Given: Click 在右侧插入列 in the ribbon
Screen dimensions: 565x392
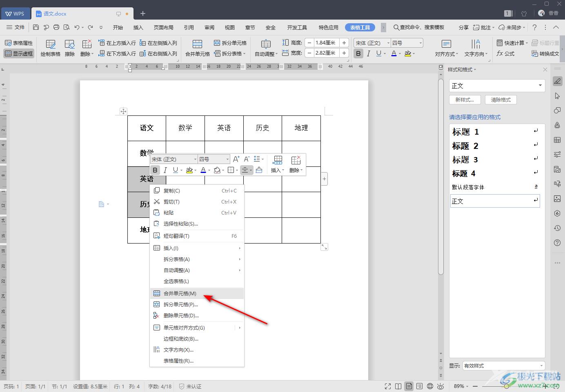Looking at the screenshot, I should [x=158, y=53].
